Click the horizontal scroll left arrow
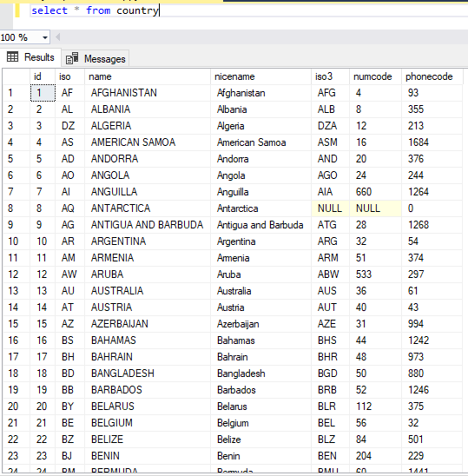Image resolution: width=468 pixels, height=476 pixels. point(57,37)
